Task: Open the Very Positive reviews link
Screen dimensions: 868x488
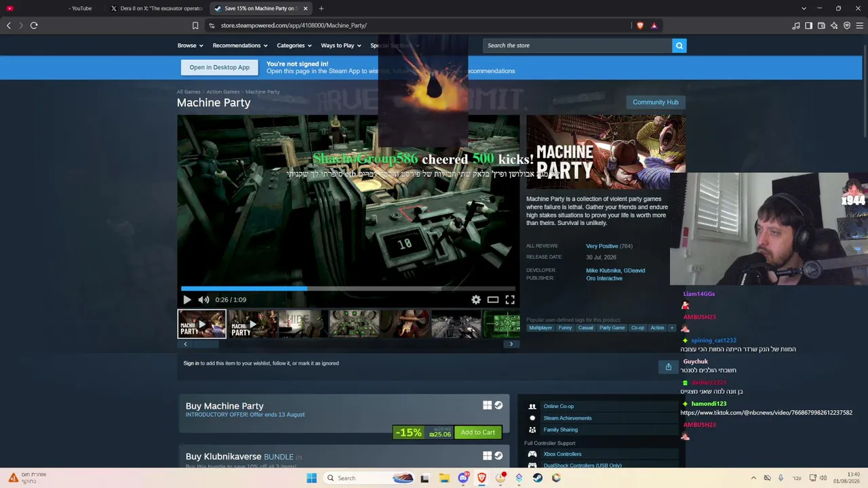Action: point(602,246)
